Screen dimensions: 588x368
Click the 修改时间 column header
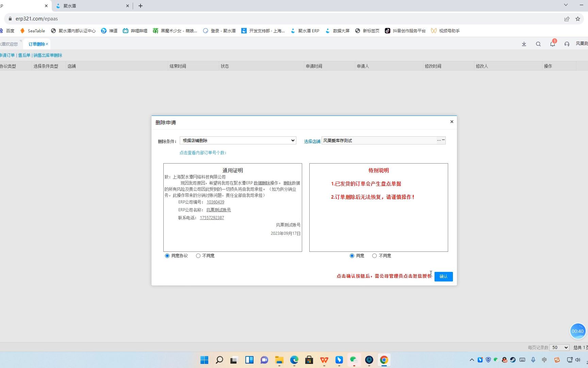(448, 66)
